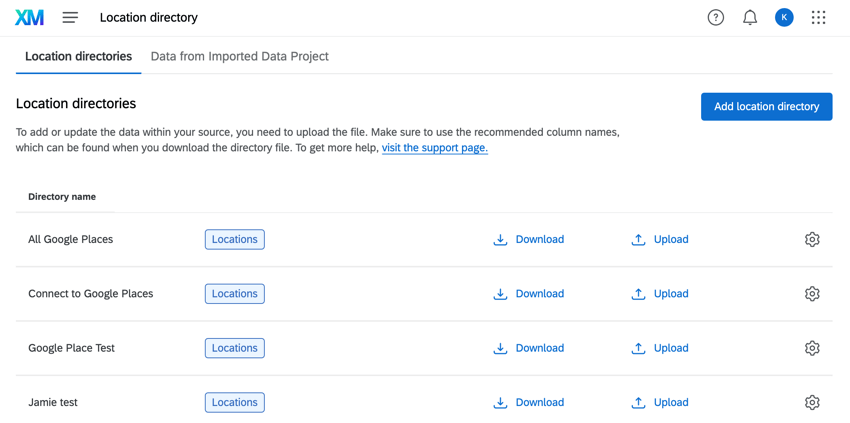Open the hamburger navigation menu
Viewport: 850px width, 423px height.
pos(70,18)
